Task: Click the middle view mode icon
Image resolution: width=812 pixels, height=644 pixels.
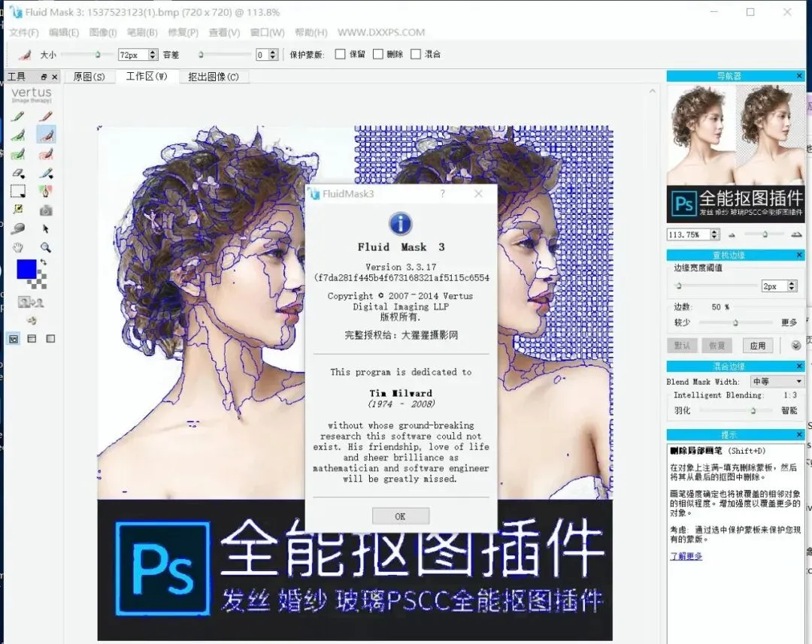Action: coord(32,339)
